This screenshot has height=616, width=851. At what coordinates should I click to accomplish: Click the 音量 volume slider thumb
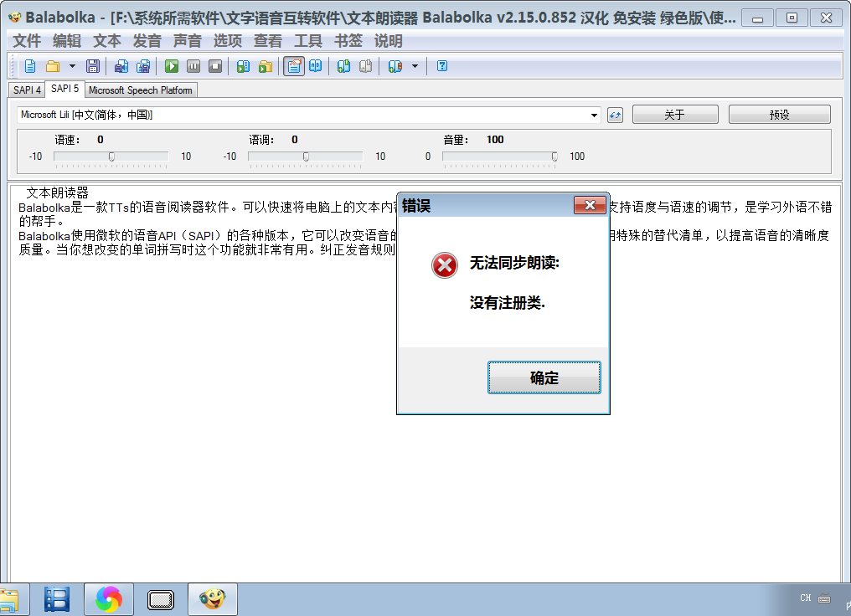click(x=554, y=157)
